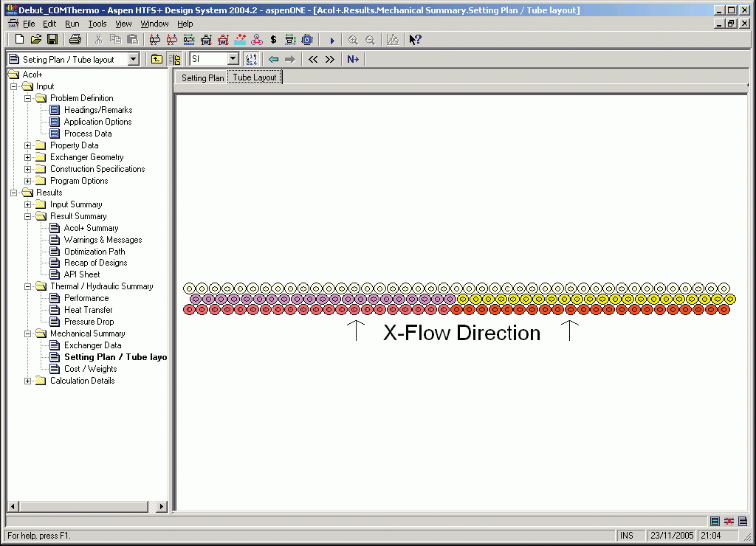
Task: Open the File menu
Action: coord(29,24)
